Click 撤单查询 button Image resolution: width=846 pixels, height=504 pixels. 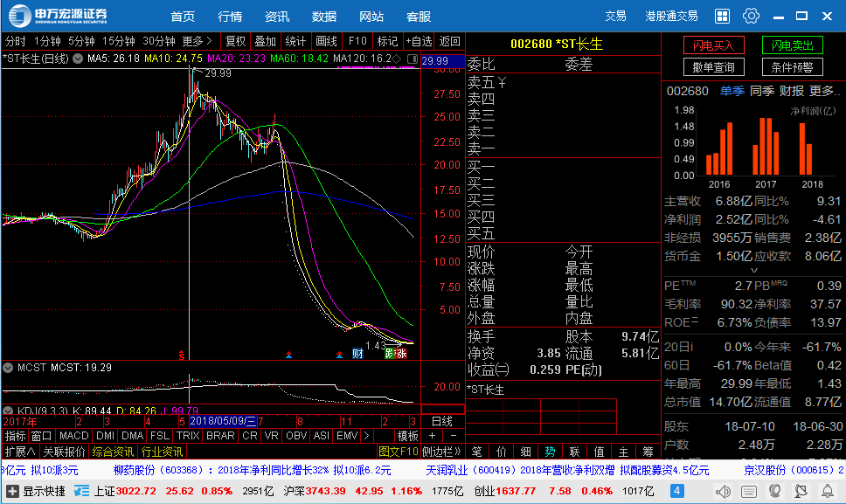click(x=714, y=67)
